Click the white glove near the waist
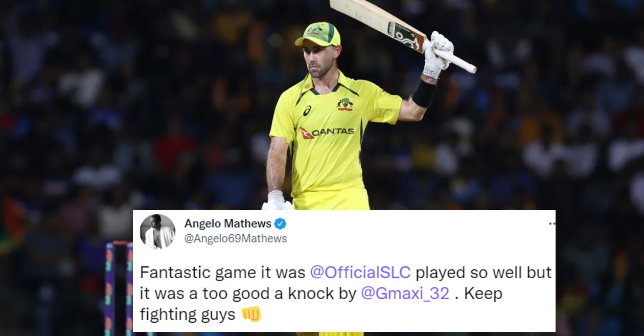The width and height of the screenshot is (644, 336). point(277,200)
